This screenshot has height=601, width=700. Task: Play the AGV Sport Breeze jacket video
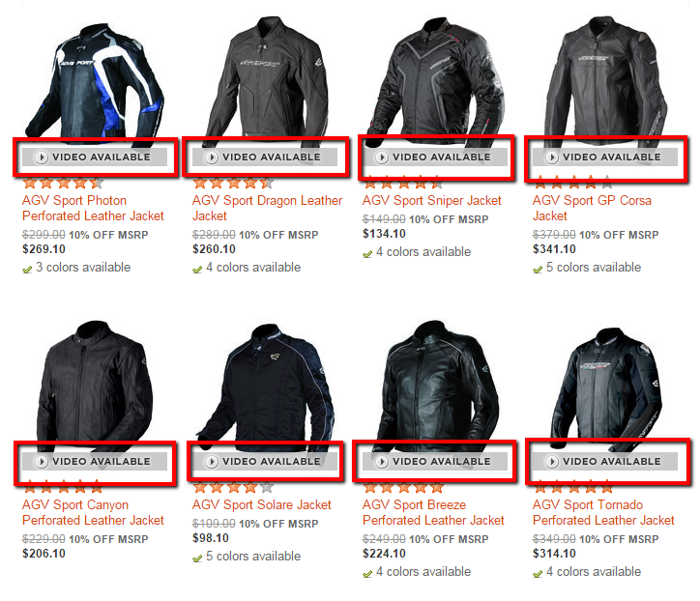[435, 461]
